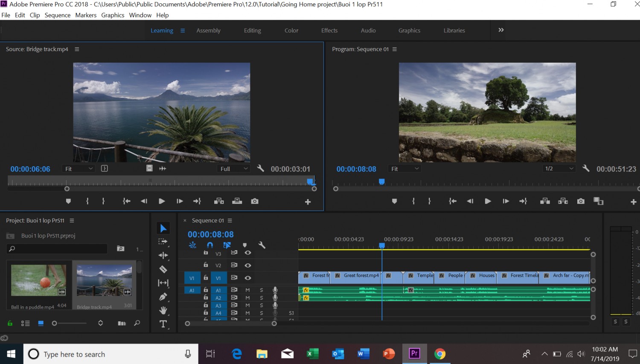Viewport: 640px width, 364px height.
Task: Open the Source monitor Full resolution dropdown
Action: pyautogui.click(x=234, y=169)
